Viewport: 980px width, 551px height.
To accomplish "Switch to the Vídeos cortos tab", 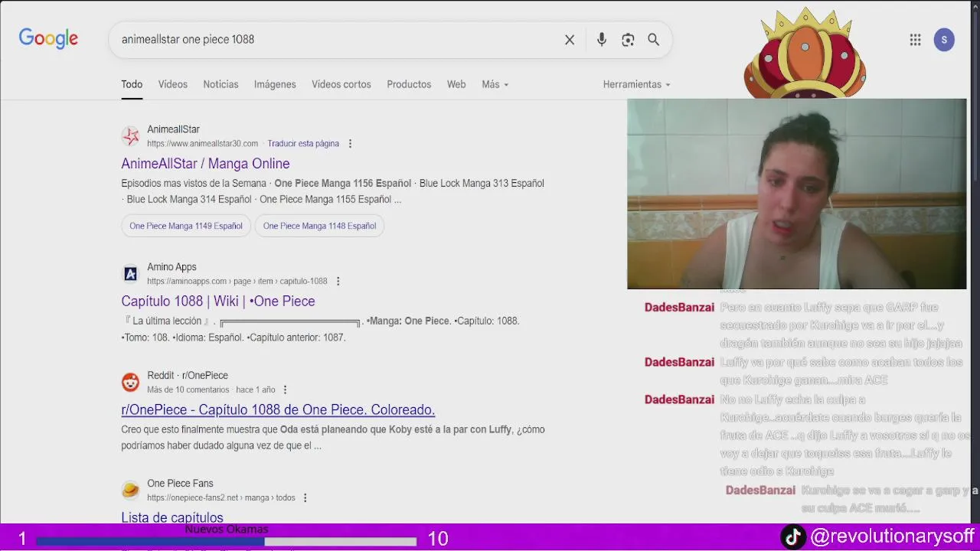I will click(x=341, y=84).
